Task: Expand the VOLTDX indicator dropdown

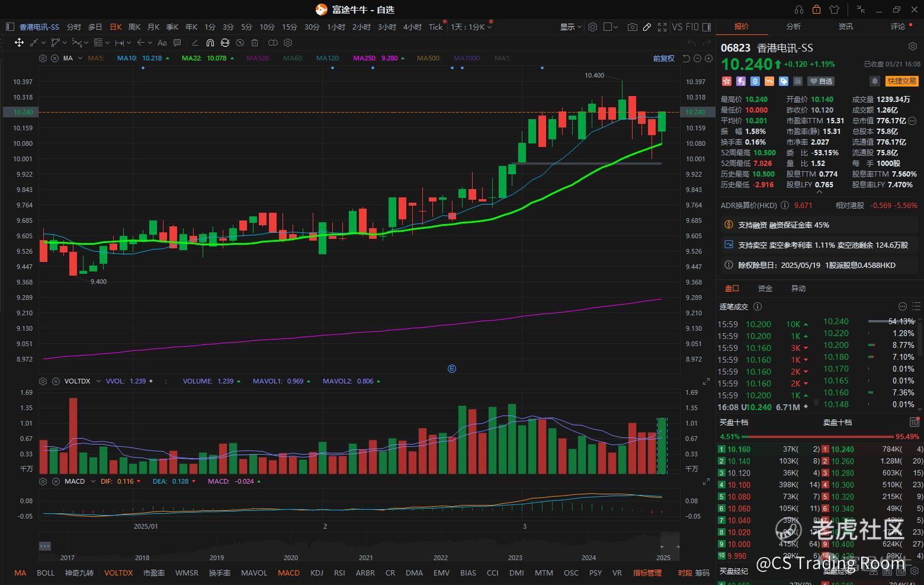Action: (x=99, y=381)
